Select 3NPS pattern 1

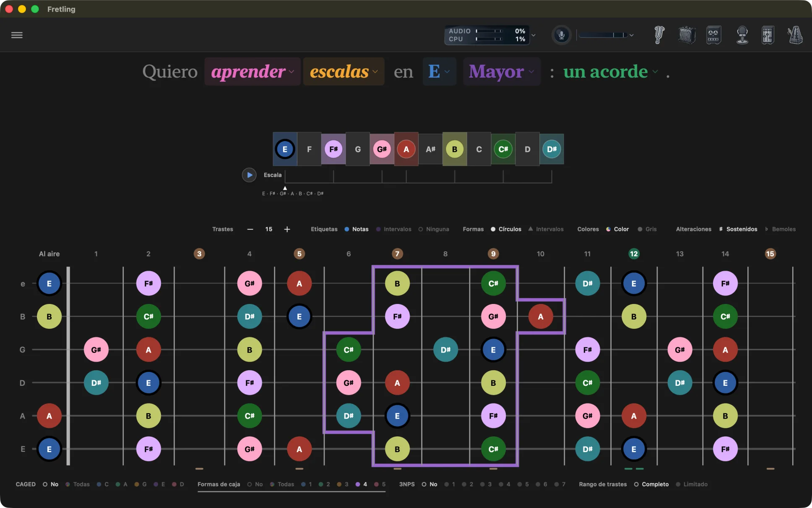[450, 484]
